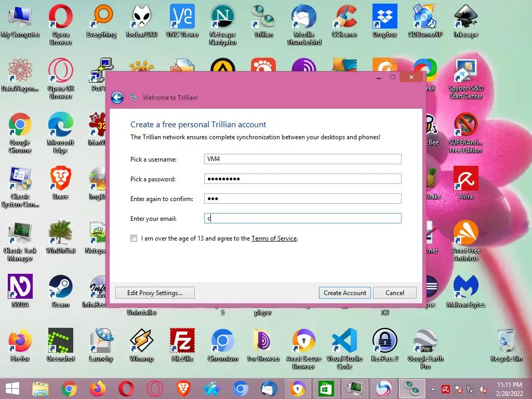532x399 pixels.
Task: Click the Create Account button
Action: [x=345, y=293]
